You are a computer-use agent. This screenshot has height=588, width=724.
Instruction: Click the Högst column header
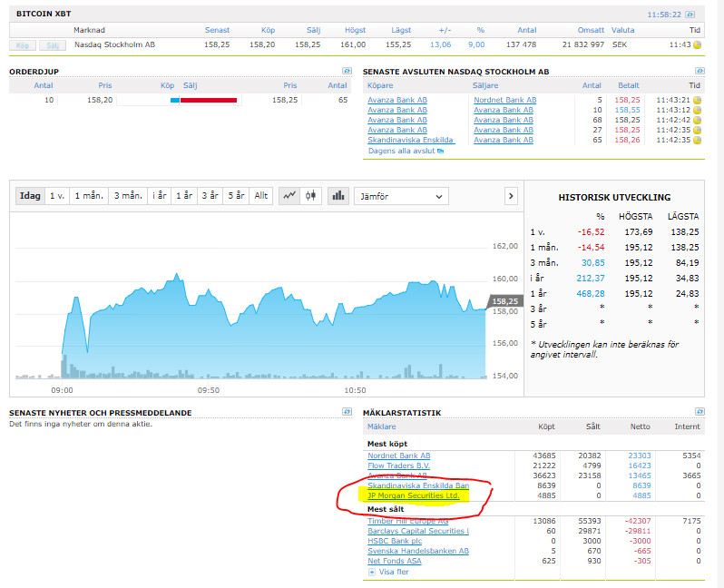tap(355, 30)
